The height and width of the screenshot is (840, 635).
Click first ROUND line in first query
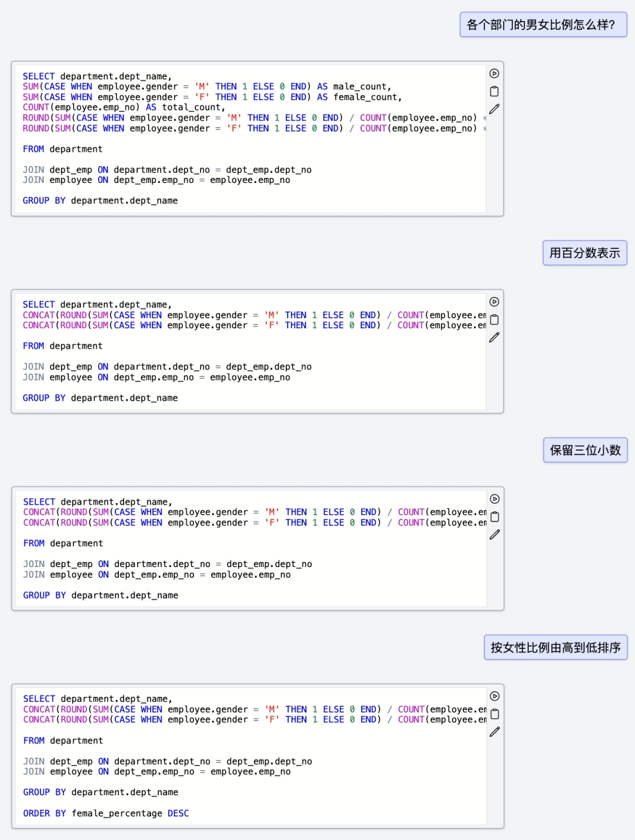(255, 118)
